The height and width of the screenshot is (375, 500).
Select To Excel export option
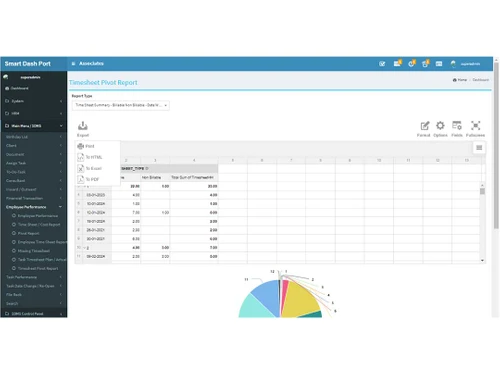click(93, 168)
